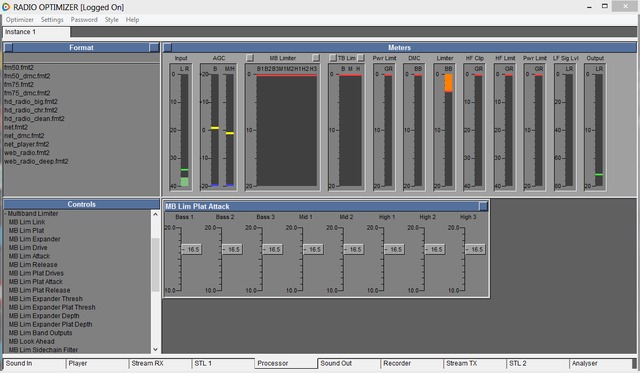Open the MB Lim Plat Drives control

tap(36, 273)
